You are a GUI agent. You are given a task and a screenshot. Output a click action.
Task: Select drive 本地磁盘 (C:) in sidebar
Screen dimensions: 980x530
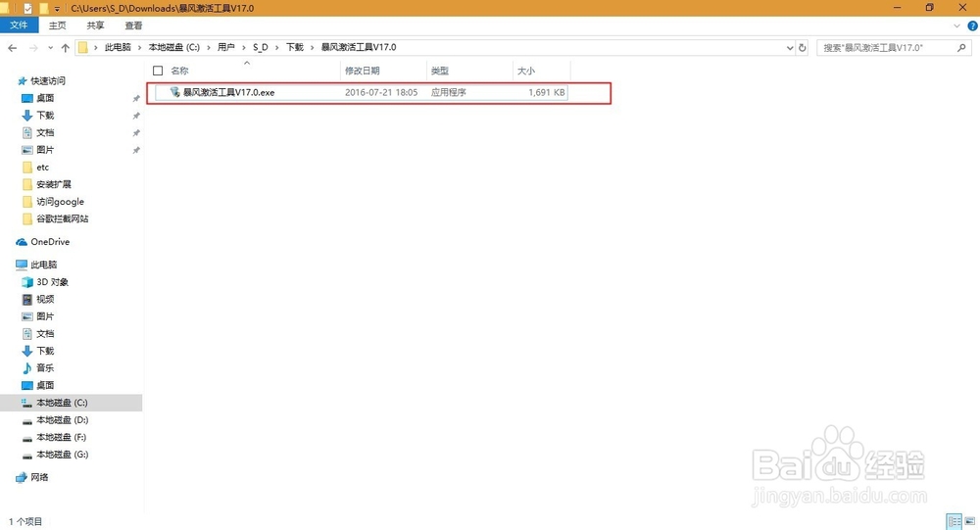71,403
